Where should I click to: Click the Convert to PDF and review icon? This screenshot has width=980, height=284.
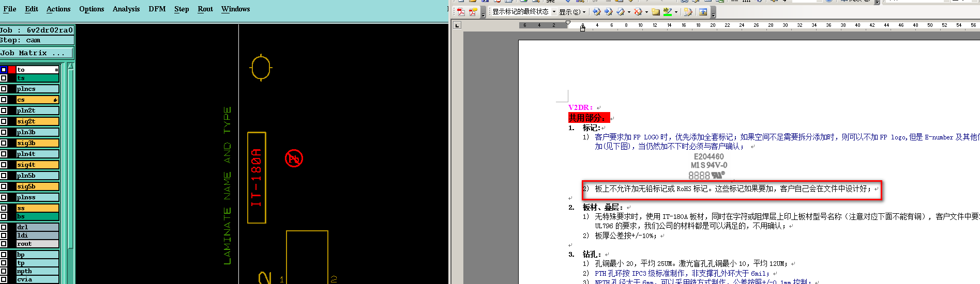(473, 11)
